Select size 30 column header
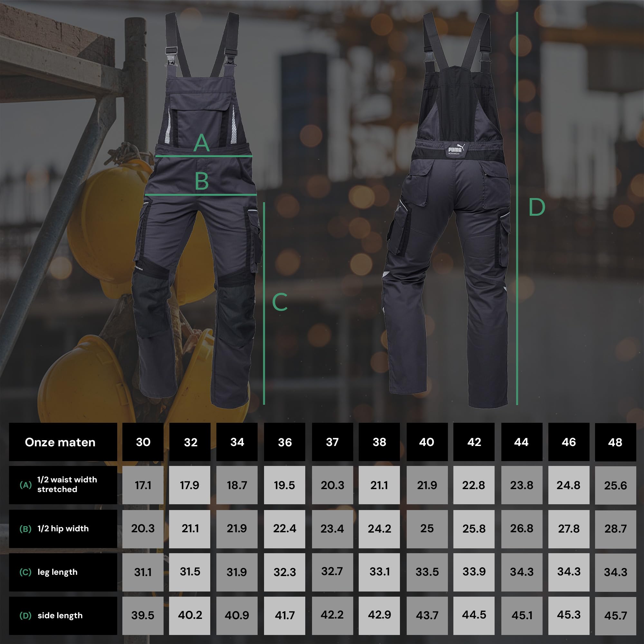Image resolution: width=644 pixels, height=644 pixels. (x=143, y=442)
